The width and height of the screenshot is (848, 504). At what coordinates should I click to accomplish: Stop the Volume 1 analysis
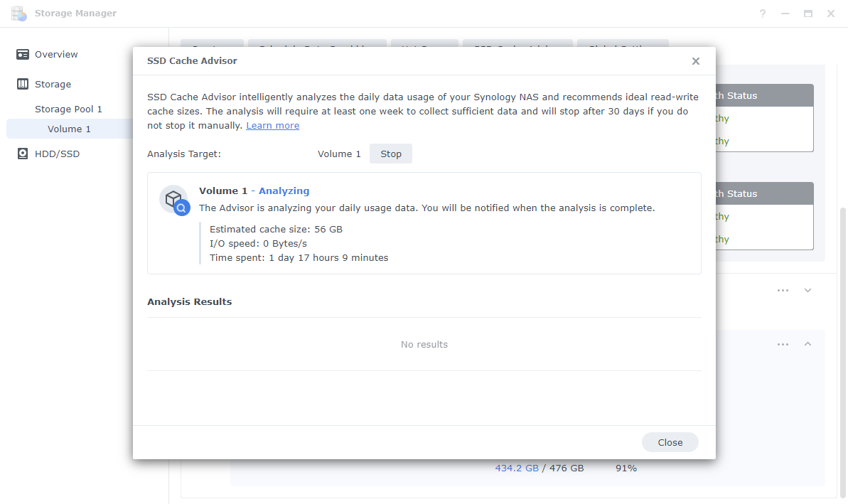coord(390,154)
